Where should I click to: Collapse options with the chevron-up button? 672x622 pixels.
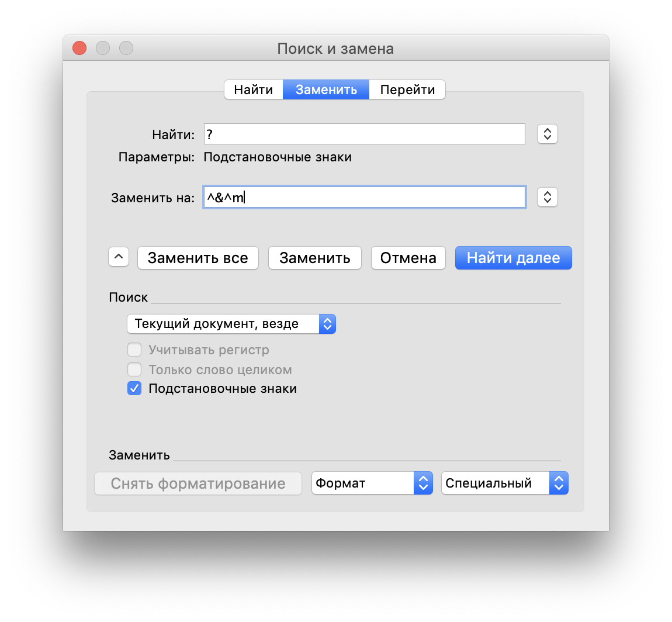tap(119, 257)
